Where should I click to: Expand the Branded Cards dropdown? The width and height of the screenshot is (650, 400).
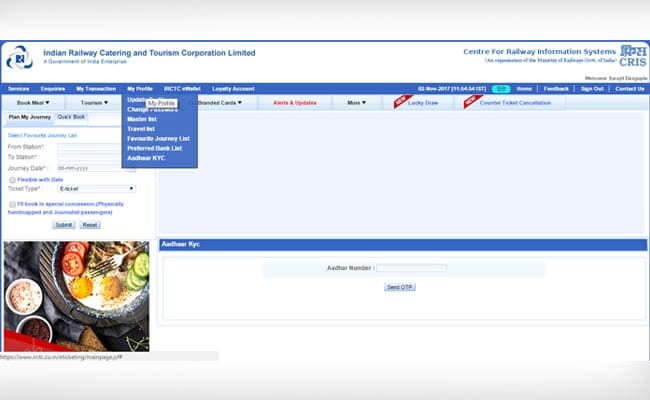(x=220, y=102)
